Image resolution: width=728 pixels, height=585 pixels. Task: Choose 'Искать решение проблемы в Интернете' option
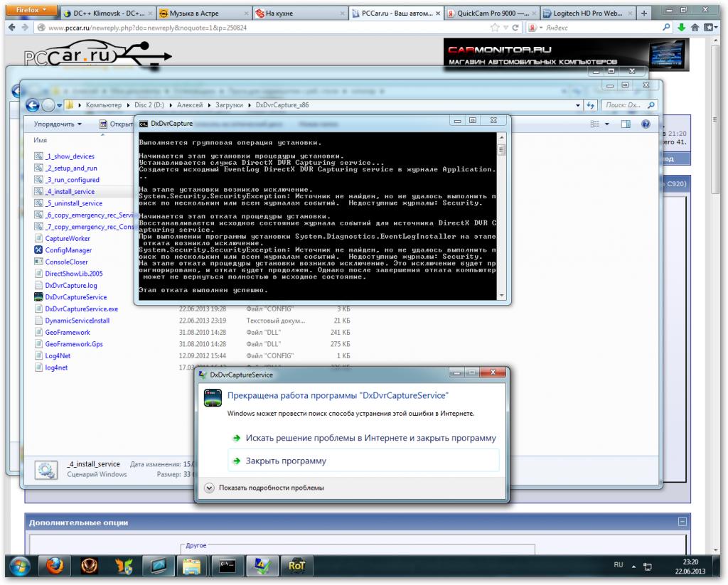pyautogui.click(x=370, y=438)
